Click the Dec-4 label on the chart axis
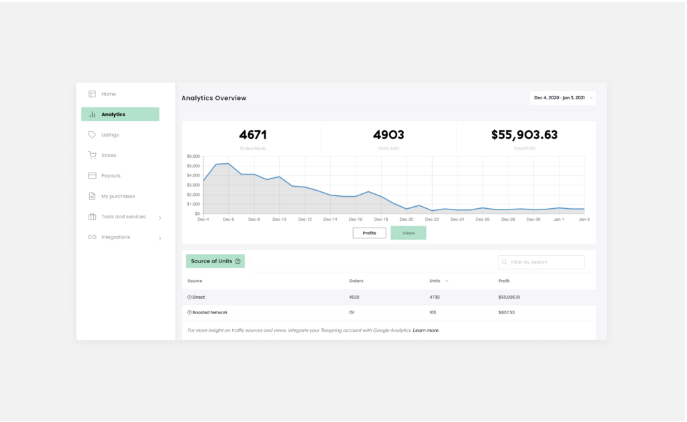687x422 pixels. click(x=203, y=219)
